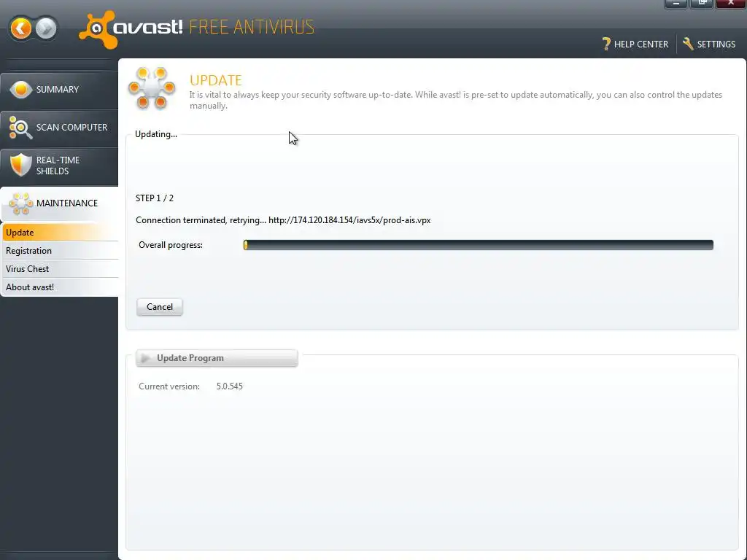Click the Help Center question mark icon
This screenshot has width=747, height=560.
[606, 44]
